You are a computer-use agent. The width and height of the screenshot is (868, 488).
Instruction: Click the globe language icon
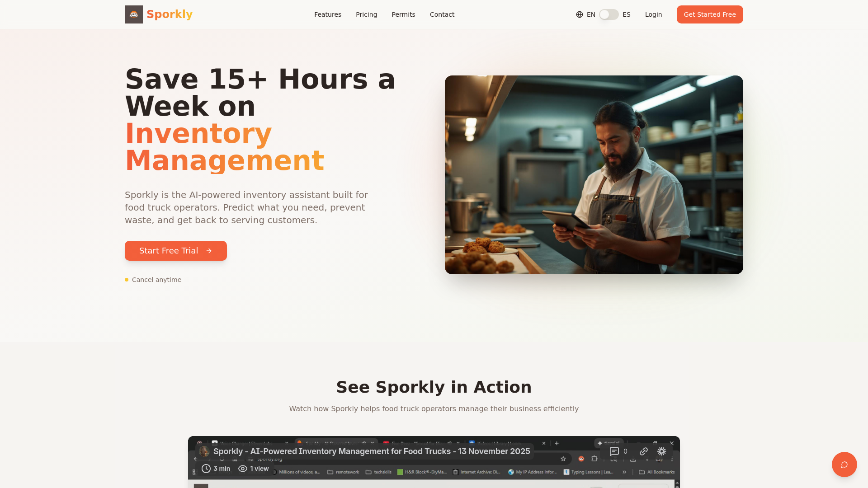coord(580,14)
